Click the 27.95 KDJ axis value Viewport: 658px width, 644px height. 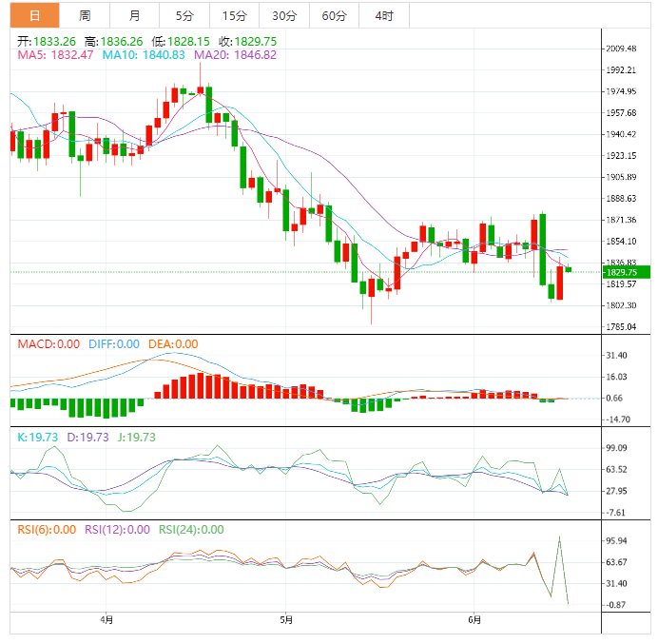(616, 491)
